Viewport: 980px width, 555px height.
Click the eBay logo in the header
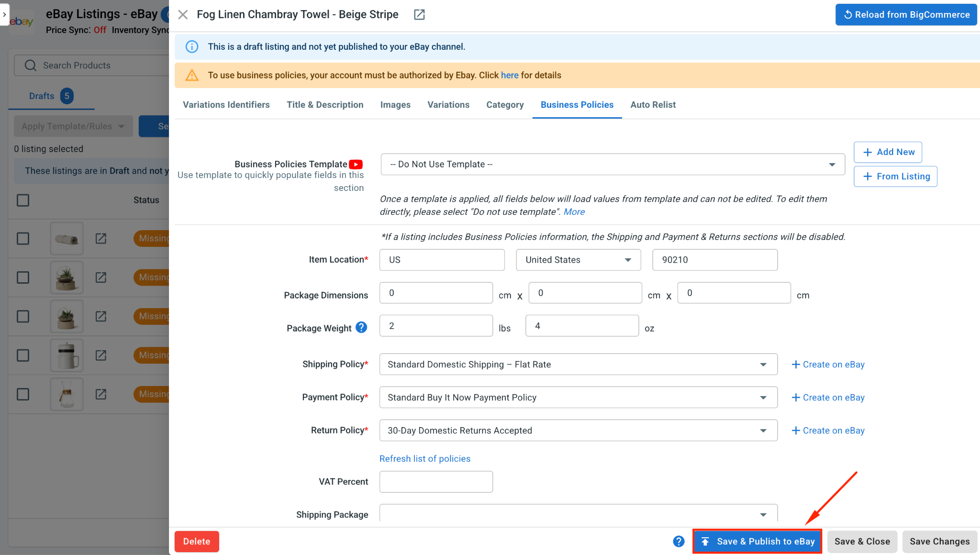pos(22,22)
